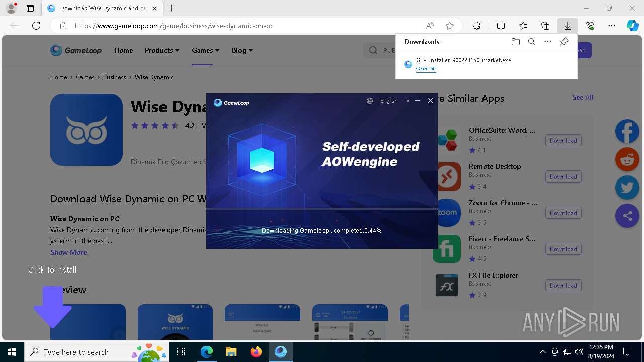The width and height of the screenshot is (644, 362).
Task: Expand the Products dropdown menu
Action: [162, 50]
